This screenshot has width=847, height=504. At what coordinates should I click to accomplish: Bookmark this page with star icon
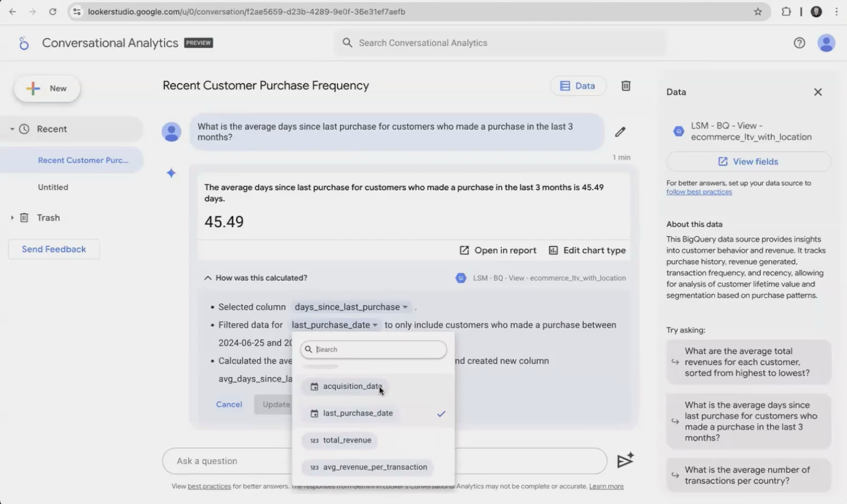(x=758, y=11)
